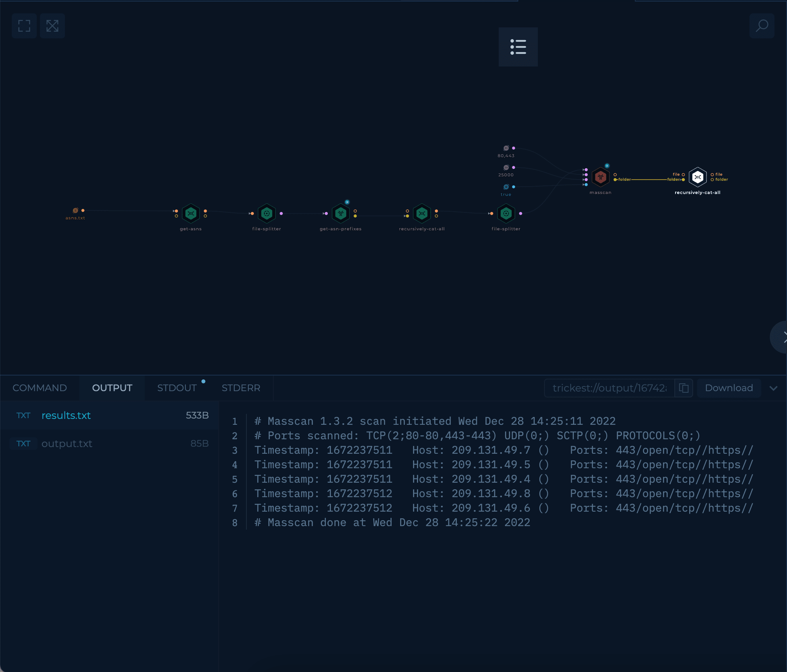Select the 25000 parameter node
787x672 pixels.
[x=506, y=167]
